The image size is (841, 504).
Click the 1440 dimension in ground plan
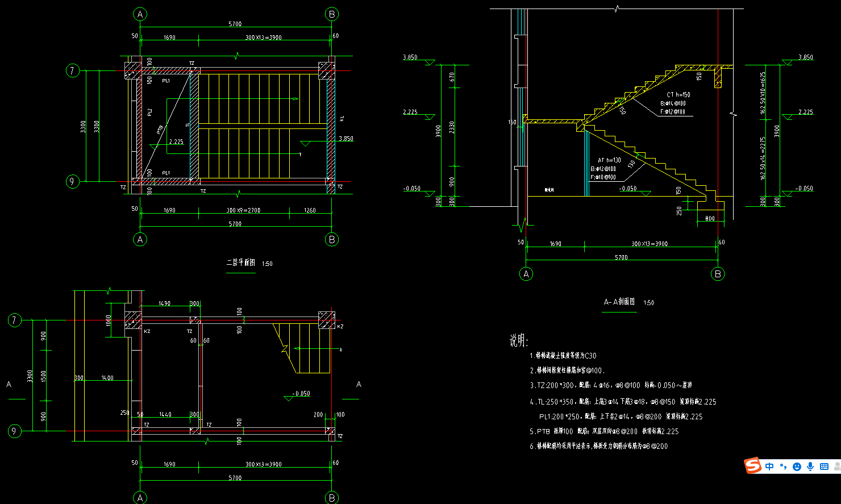pyautogui.click(x=165, y=414)
